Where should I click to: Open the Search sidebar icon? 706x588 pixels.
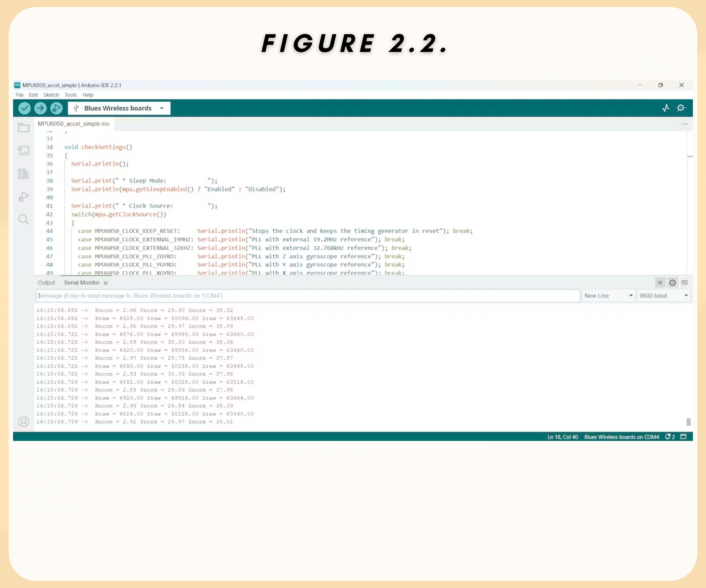pyautogui.click(x=24, y=219)
